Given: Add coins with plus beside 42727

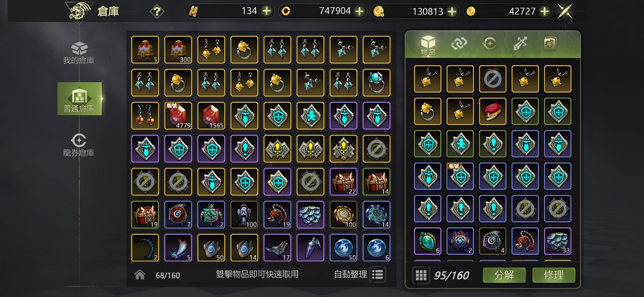Looking at the screenshot, I should (545, 11).
